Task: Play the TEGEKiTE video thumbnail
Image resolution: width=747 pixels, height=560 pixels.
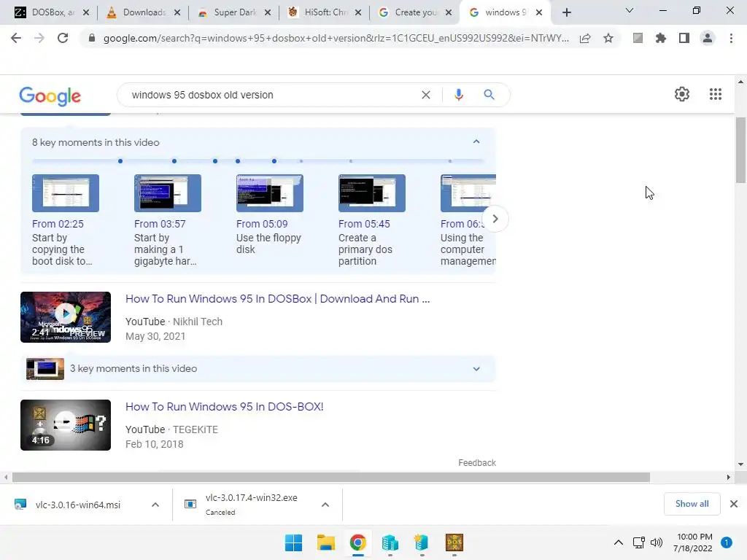Action: point(66,425)
